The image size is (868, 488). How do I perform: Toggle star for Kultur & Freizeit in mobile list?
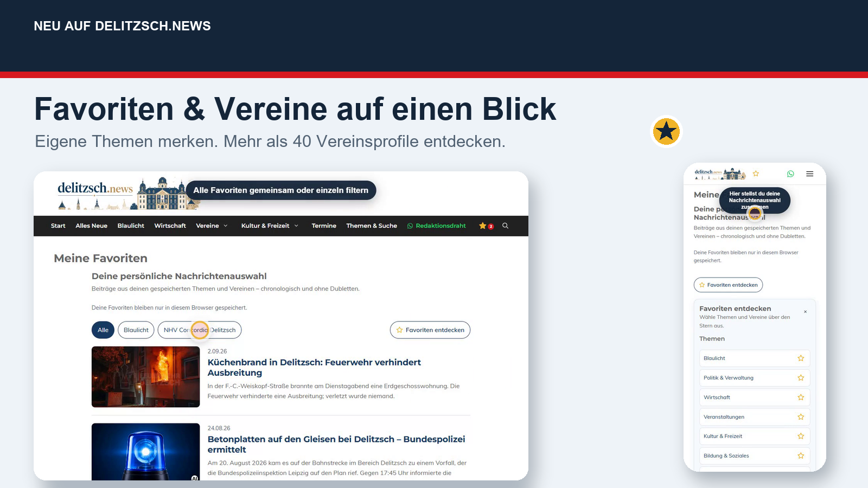click(801, 436)
